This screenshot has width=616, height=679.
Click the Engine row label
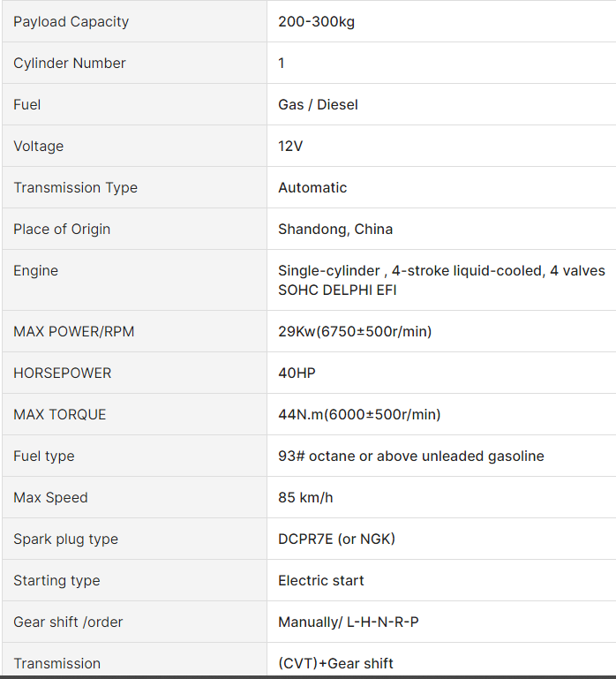point(36,270)
